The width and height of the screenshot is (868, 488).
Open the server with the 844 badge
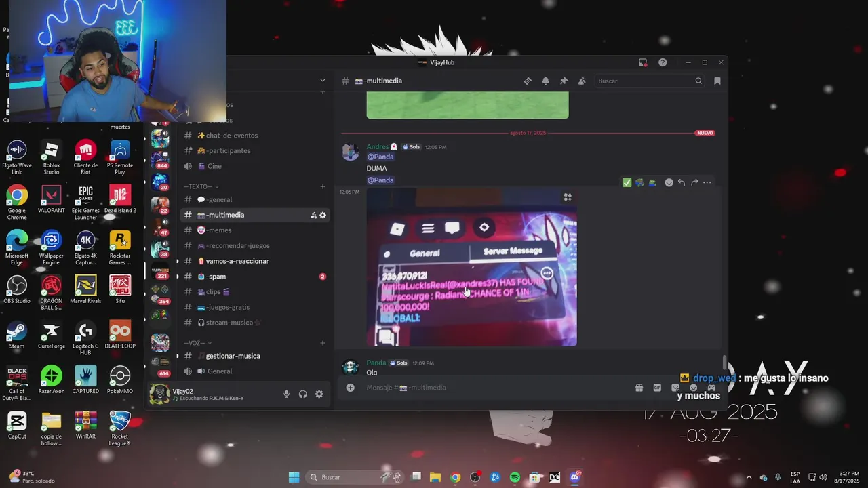point(160,159)
